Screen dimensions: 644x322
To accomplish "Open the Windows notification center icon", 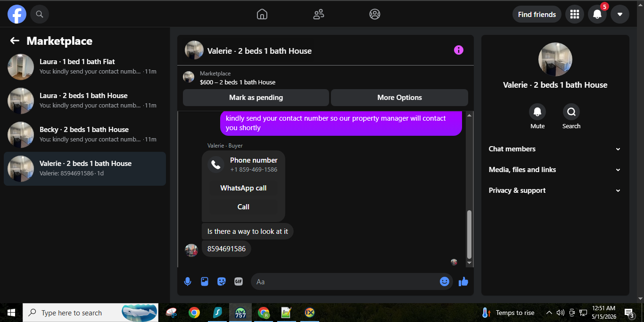I will click(x=629, y=313).
